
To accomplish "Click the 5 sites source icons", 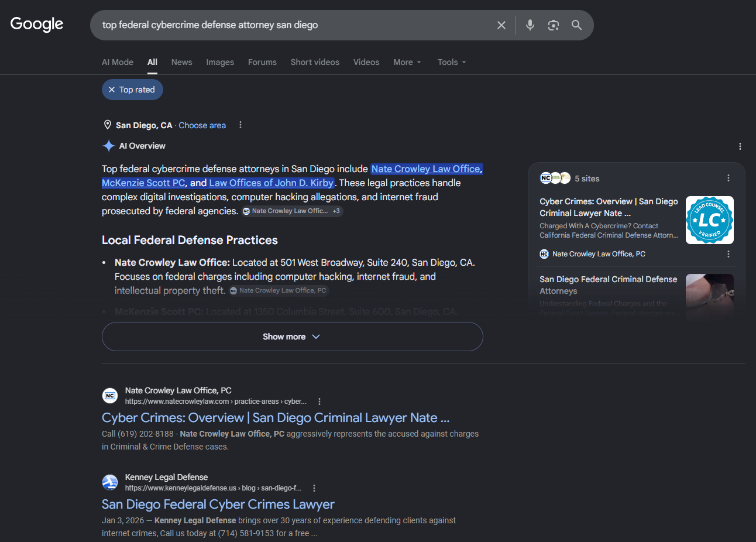I will coord(555,178).
